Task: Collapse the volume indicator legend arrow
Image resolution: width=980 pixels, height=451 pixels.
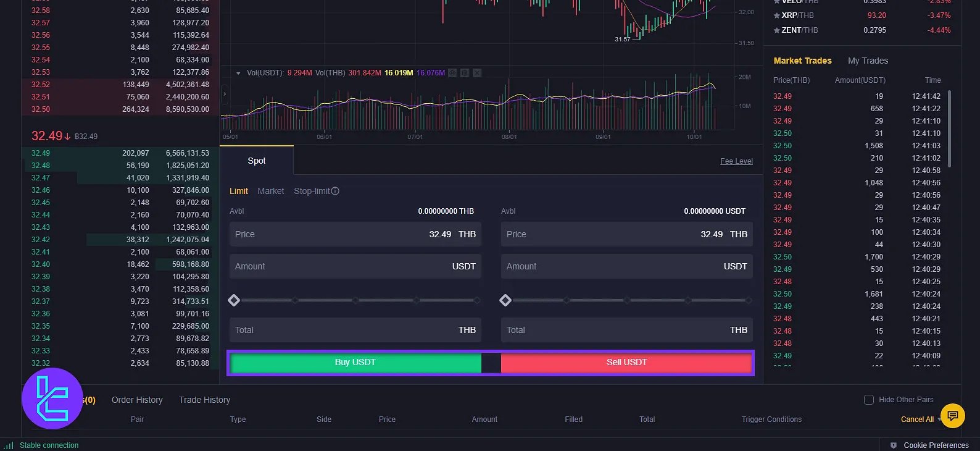Action: tap(238, 73)
